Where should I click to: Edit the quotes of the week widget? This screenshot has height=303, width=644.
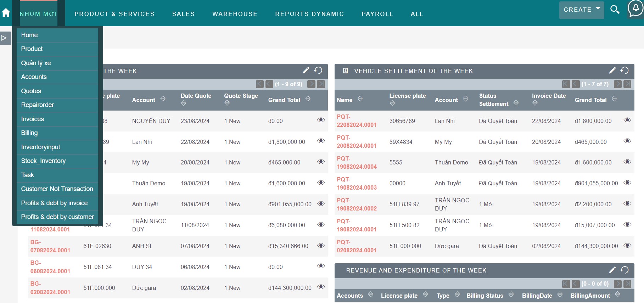(x=306, y=71)
